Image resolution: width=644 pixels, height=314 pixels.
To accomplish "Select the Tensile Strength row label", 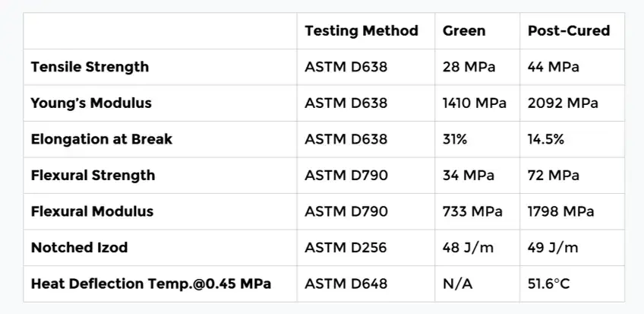I will coord(90,67).
